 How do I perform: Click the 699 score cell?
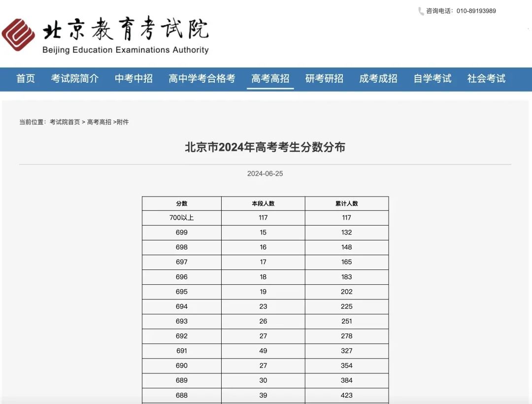tap(181, 233)
